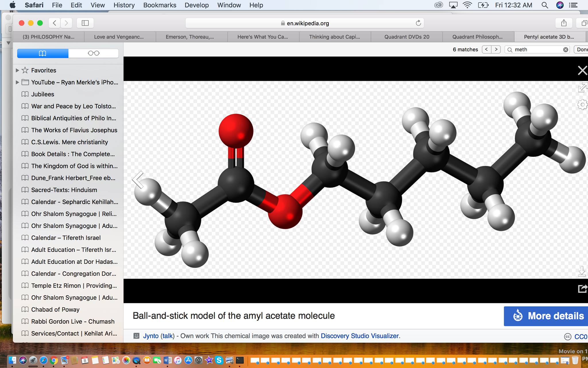Open The Works of Flavius Josephus bookmark
This screenshot has width=588, height=368.
70,130
